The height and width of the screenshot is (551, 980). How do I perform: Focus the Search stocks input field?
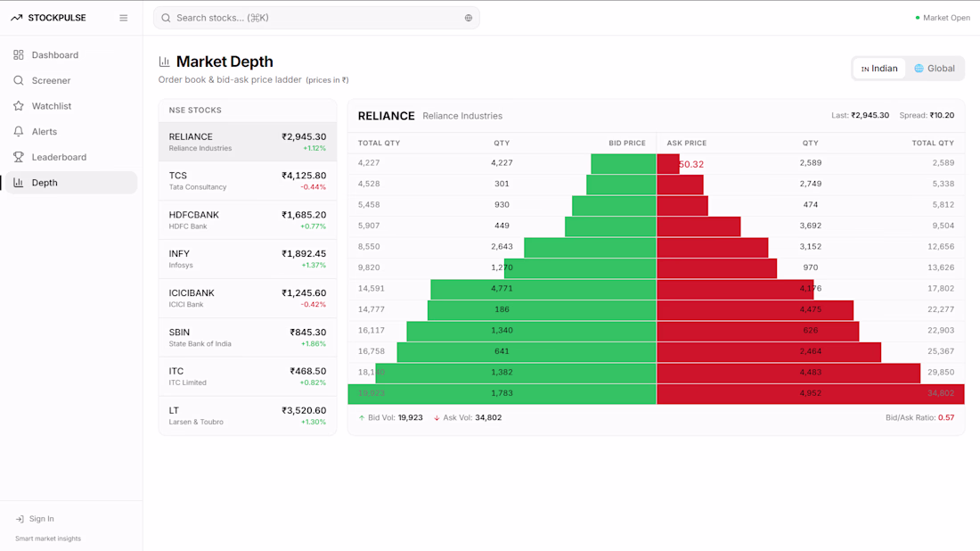coord(316,18)
